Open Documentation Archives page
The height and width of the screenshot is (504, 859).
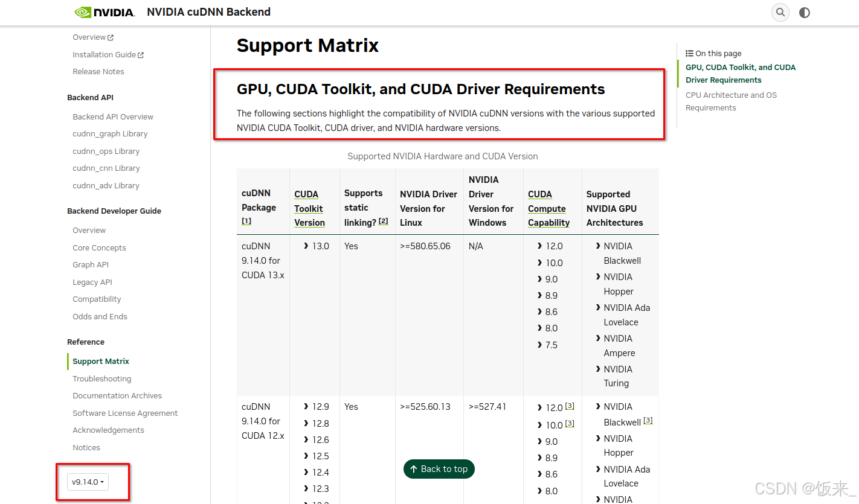(x=117, y=396)
